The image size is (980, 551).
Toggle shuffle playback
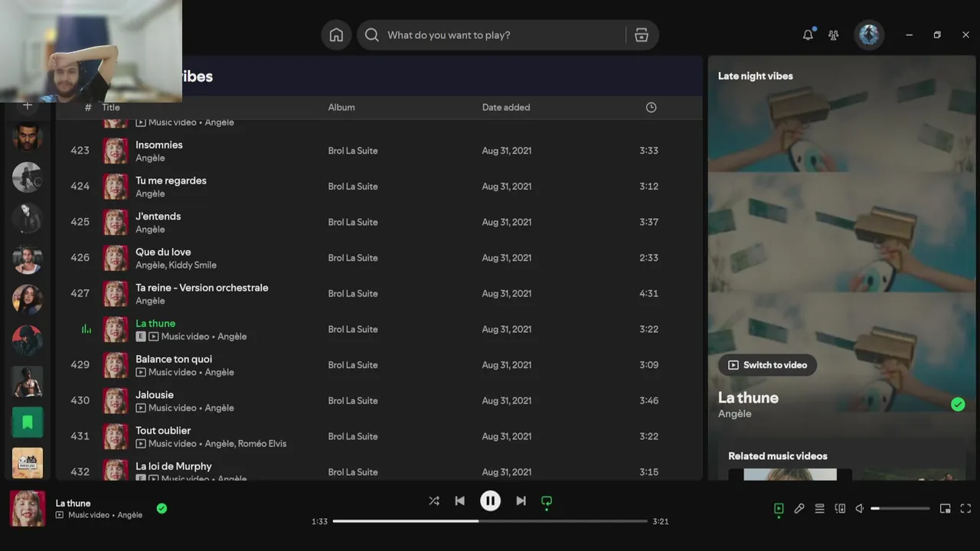coord(434,500)
